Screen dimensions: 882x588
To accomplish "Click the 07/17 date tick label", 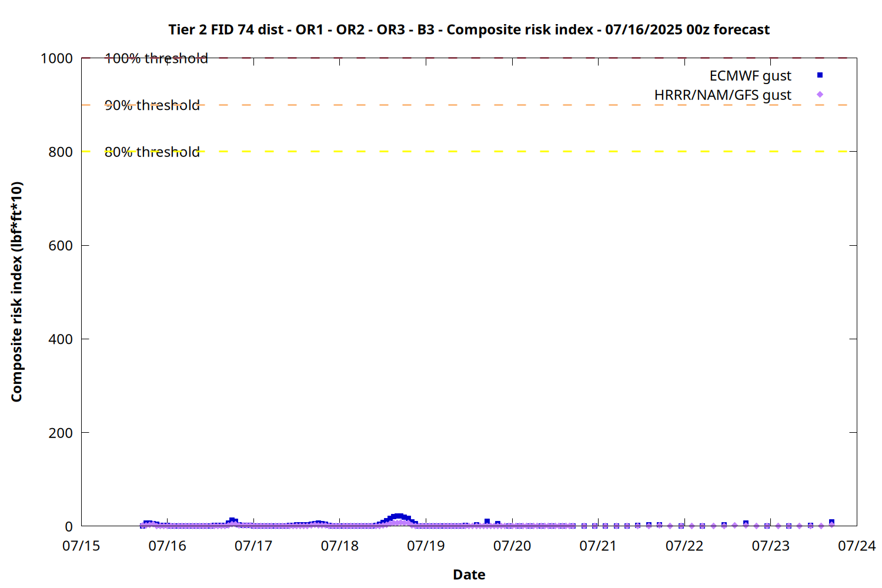I will pyautogui.click(x=253, y=546).
